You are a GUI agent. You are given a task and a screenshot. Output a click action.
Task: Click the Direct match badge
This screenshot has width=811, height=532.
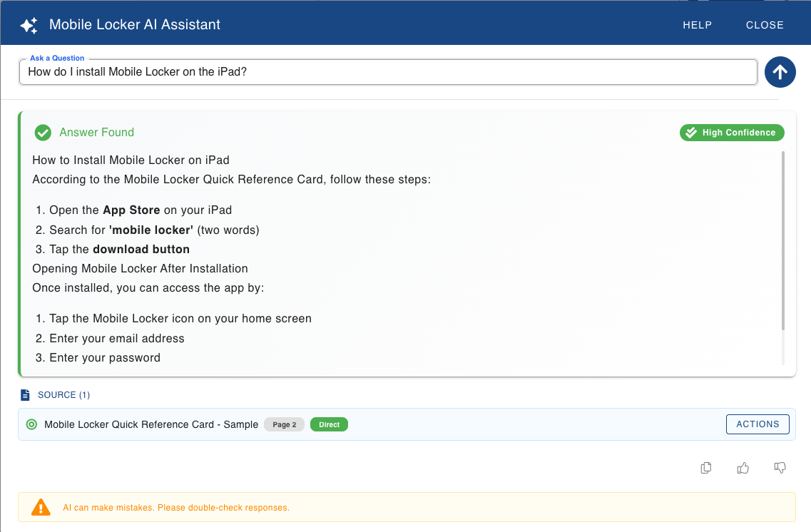tap(329, 424)
